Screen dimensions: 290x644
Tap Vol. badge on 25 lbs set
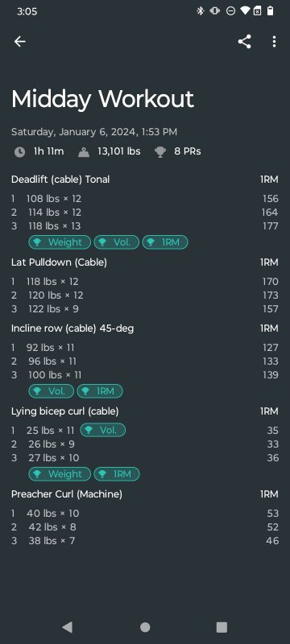[102, 430]
